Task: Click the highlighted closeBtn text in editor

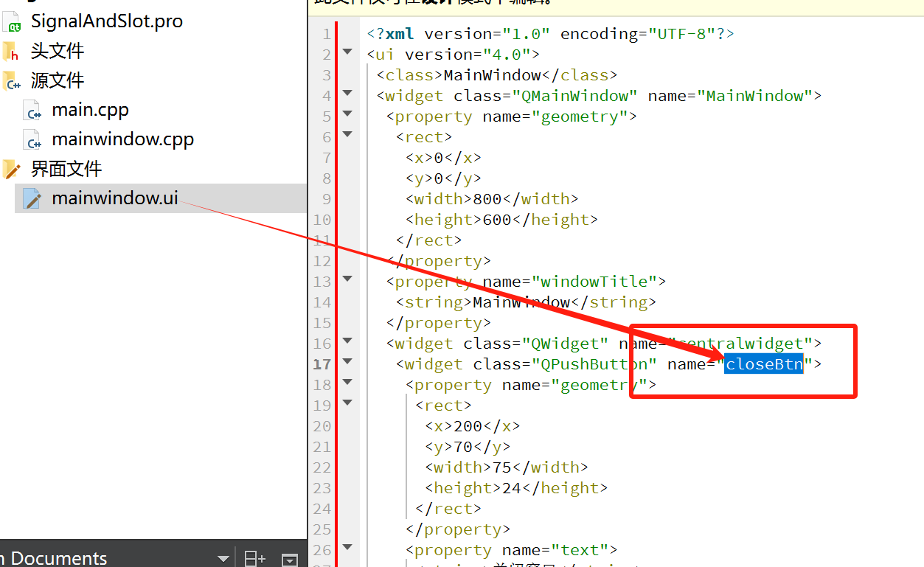Action: pyautogui.click(x=763, y=363)
